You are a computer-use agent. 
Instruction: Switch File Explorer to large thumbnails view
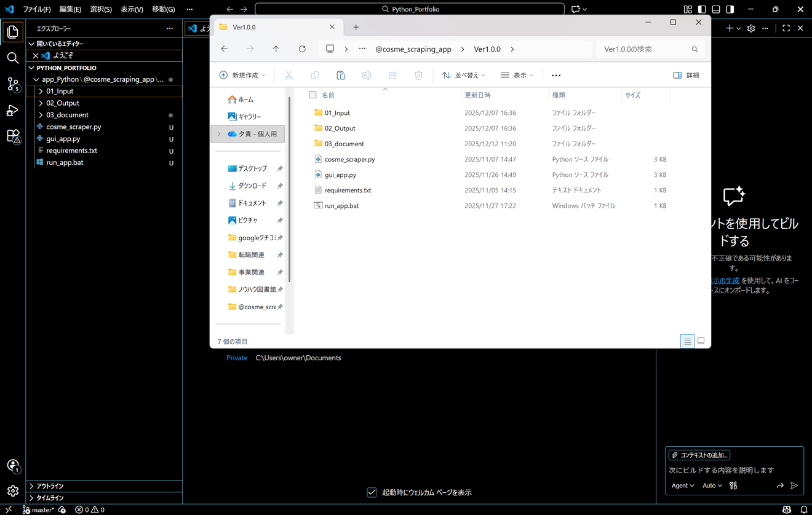click(701, 341)
